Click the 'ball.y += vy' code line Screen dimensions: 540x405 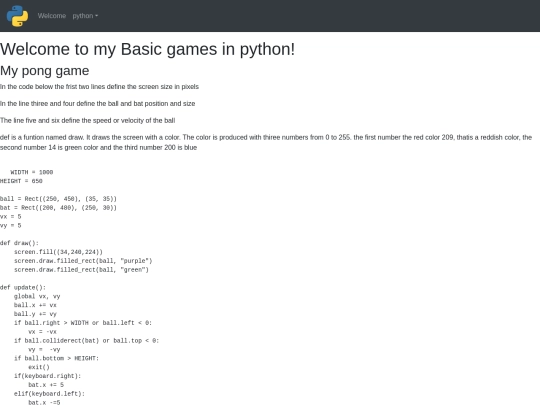[x=35, y=314]
